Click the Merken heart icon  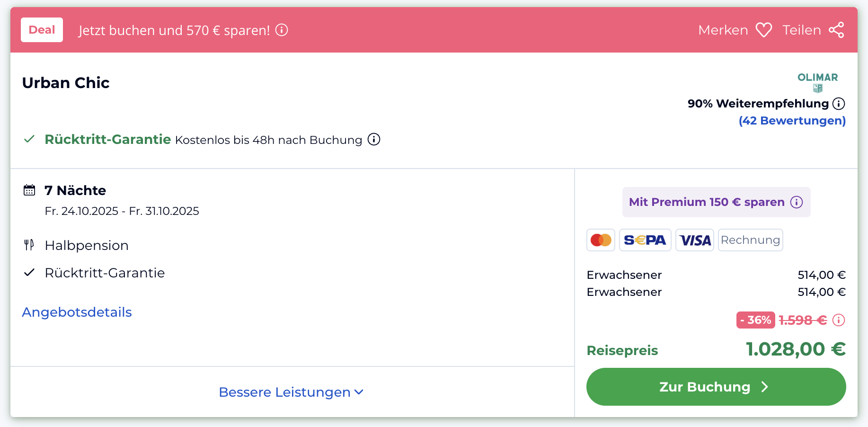[x=763, y=30]
